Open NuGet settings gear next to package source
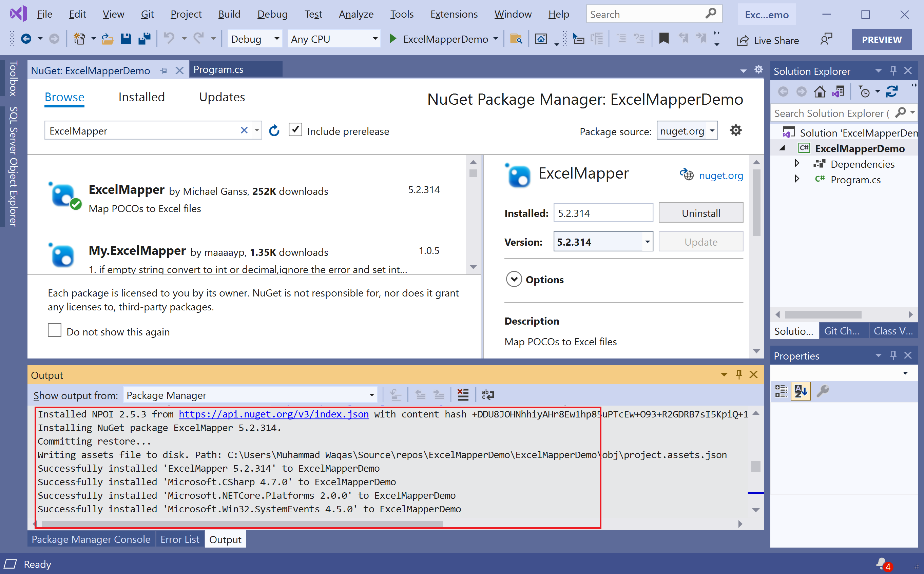The height and width of the screenshot is (574, 924). [735, 130]
